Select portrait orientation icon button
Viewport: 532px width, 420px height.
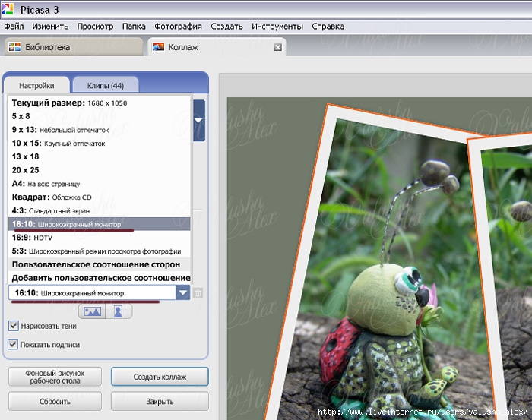119,311
